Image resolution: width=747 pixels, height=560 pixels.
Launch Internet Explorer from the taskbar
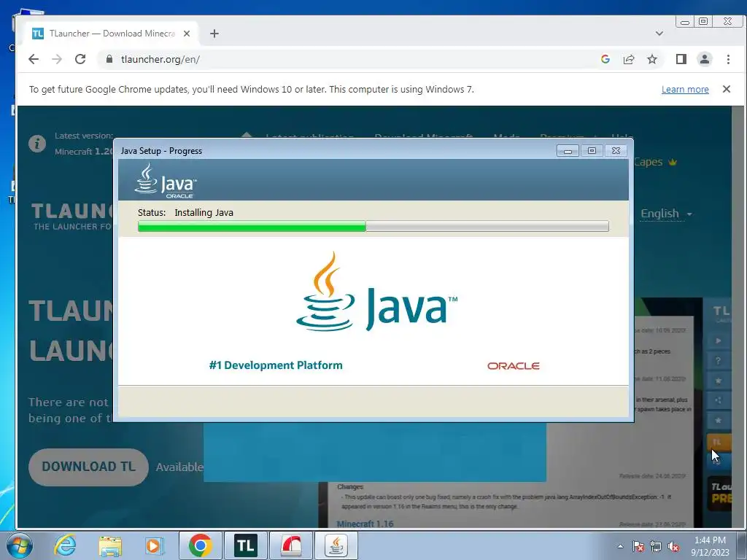click(x=65, y=545)
